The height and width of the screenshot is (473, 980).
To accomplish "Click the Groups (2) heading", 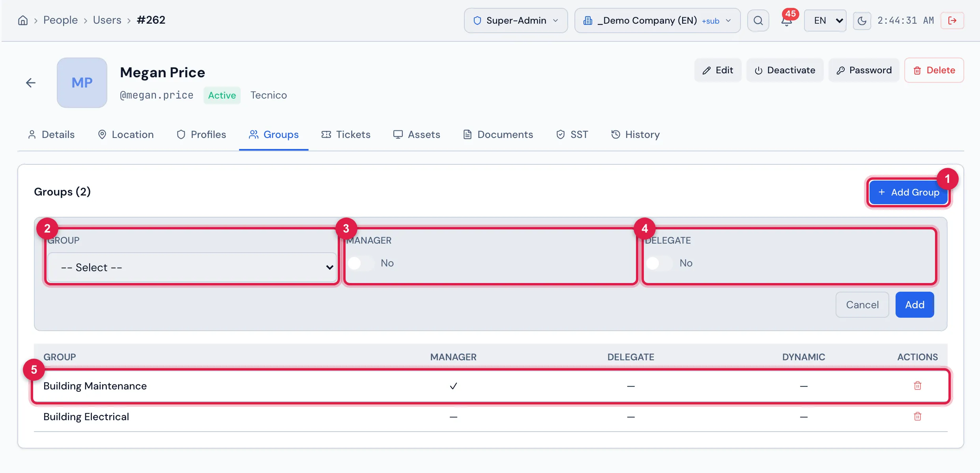I will (62, 192).
